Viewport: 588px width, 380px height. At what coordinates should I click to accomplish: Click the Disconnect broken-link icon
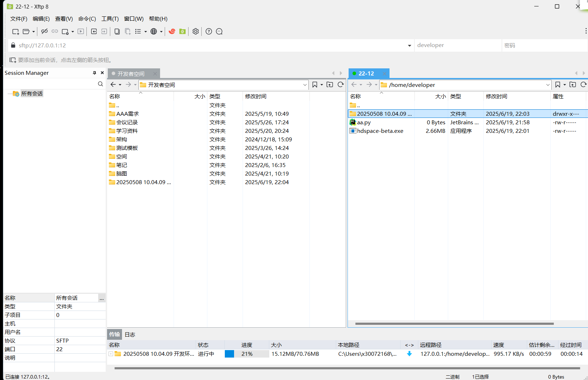click(44, 31)
